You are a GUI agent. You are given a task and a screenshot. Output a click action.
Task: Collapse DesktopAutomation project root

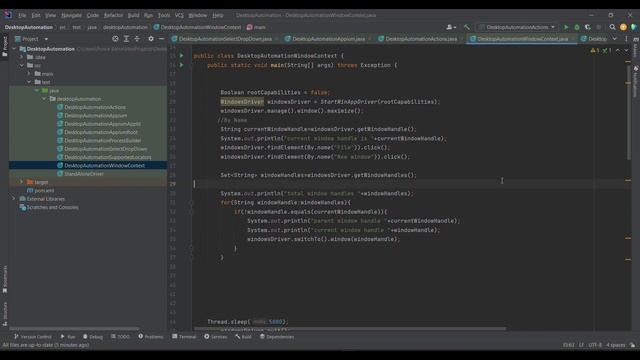14,49
